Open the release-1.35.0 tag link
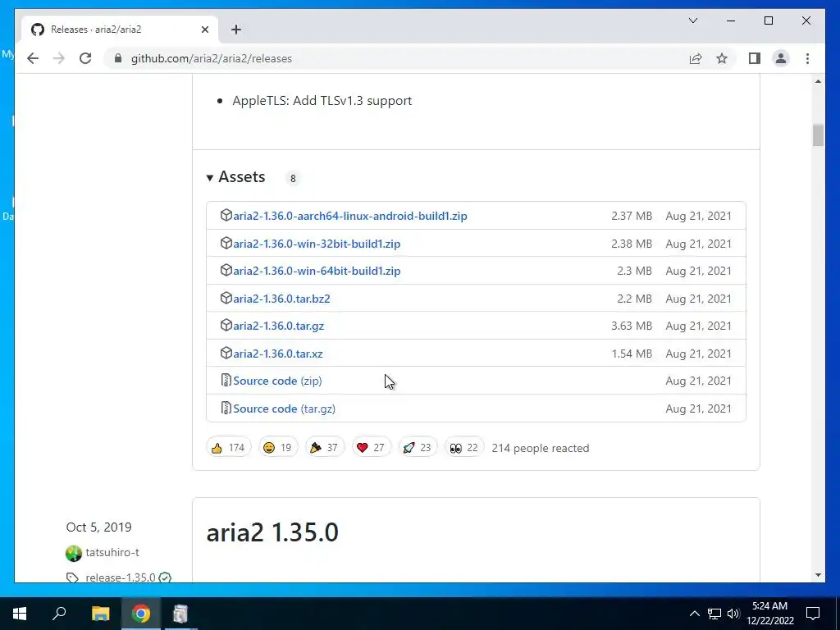The width and height of the screenshot is (840, 630). tap(120, 577)
